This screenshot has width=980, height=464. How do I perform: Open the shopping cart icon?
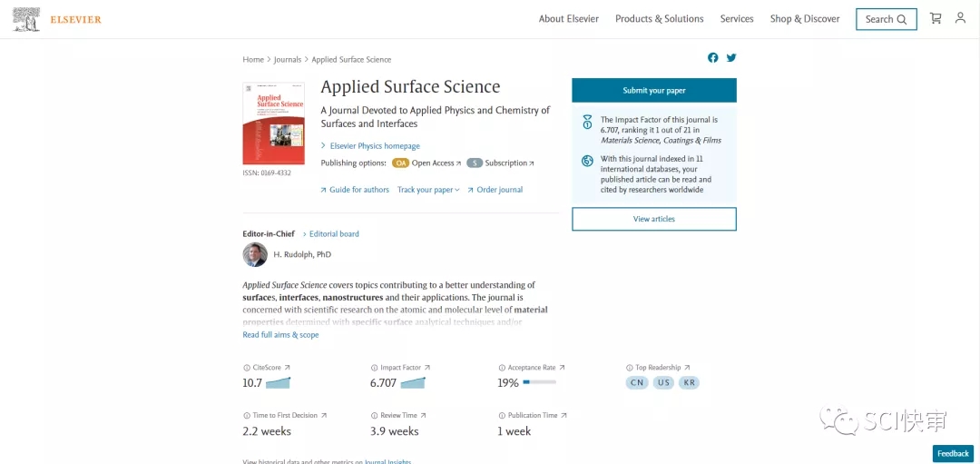(x=936, y=18)
